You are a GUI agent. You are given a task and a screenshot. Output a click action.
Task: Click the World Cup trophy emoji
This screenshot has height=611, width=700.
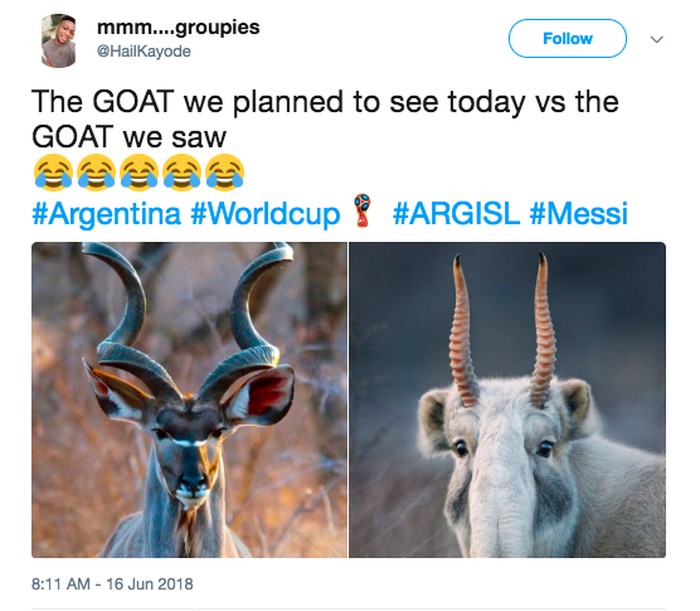tap(363, 212)
